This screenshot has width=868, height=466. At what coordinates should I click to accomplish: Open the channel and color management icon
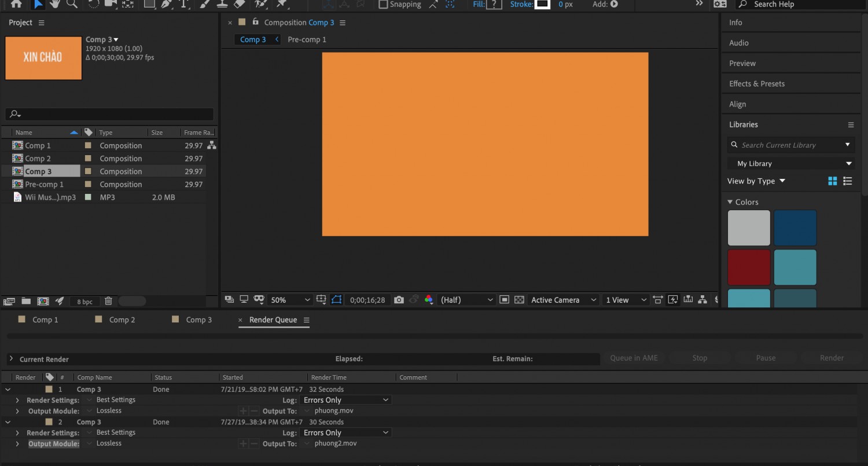[x=429, y=300]
